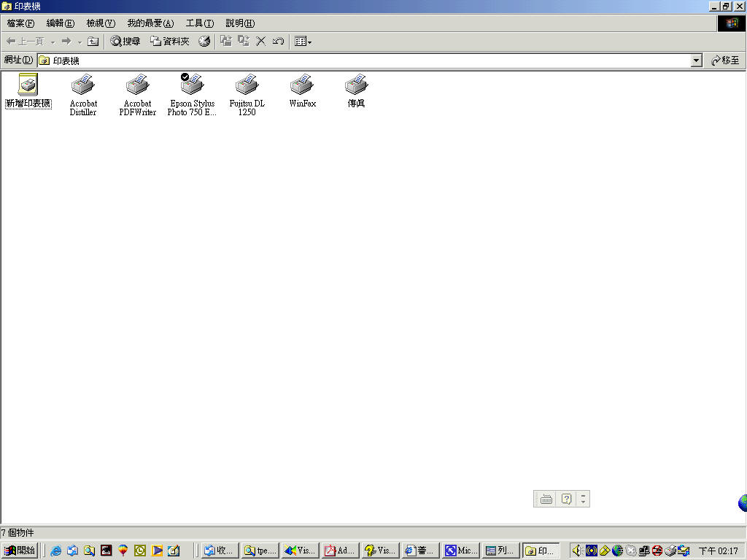Show the 資料夾 folders pane

(x=169, y=42)
